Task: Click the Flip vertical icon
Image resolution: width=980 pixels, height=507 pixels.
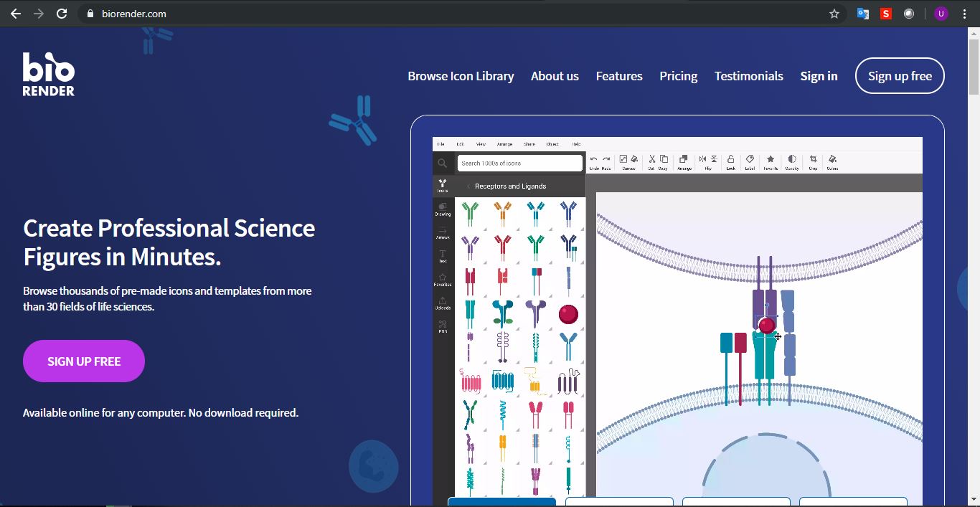Action: pos(714,159)
